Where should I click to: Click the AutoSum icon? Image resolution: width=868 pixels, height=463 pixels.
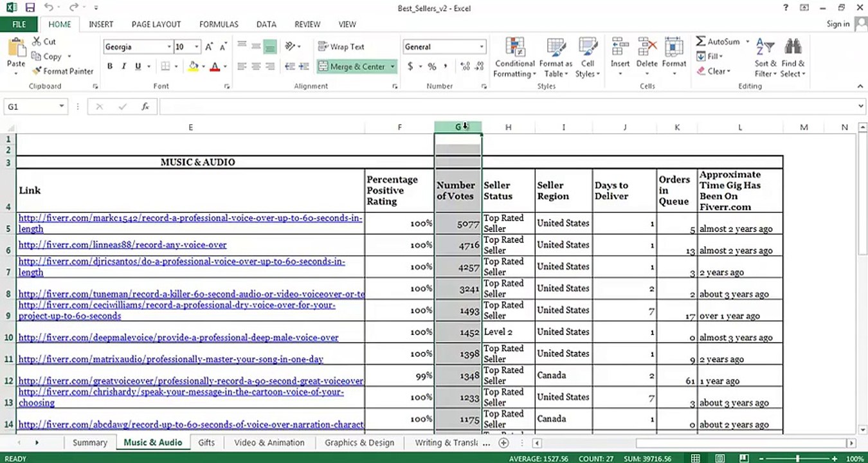coord(701,41)
